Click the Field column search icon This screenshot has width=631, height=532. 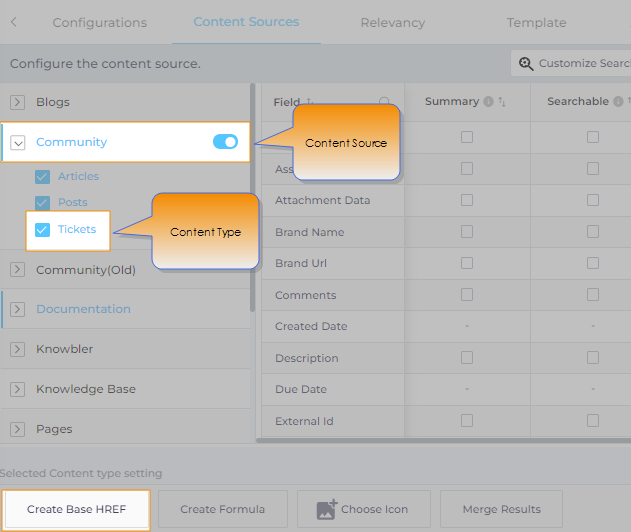385,102
